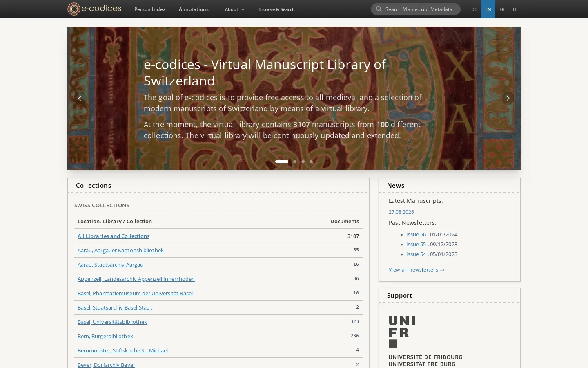Open newsletter Issue 56
This screenshot has width=588, height=368.
[x=416, y=234]
